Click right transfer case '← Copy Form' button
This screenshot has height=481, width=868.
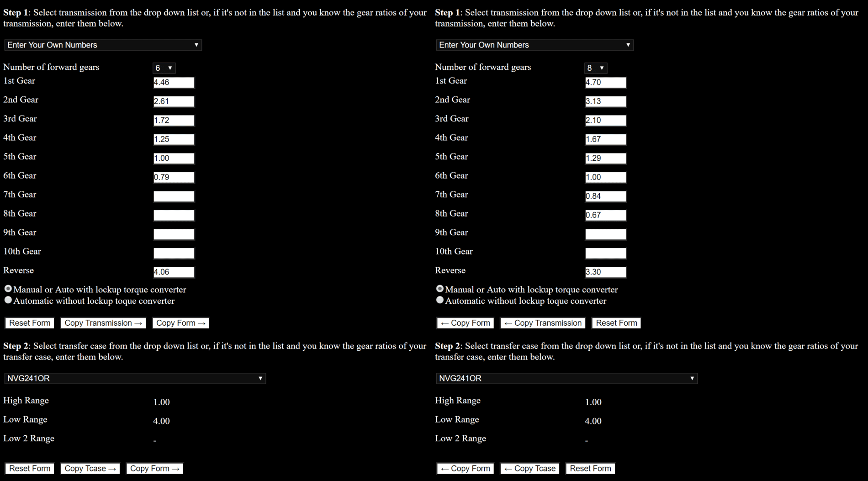pos(465,469)
